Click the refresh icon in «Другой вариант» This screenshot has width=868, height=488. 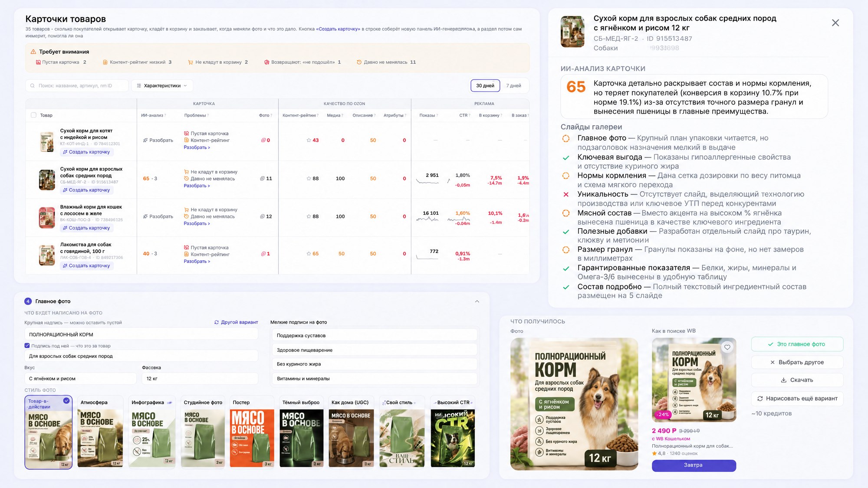[x=217, y=322]
